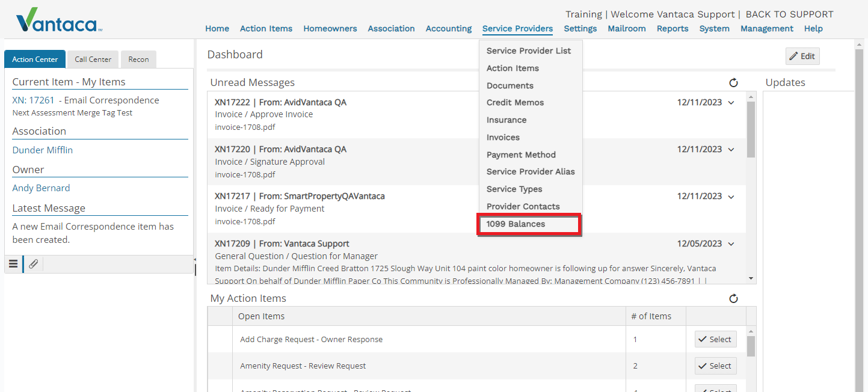
Task: Click the My Action Items scrollbar thumb
Action: tap(751, 346)
